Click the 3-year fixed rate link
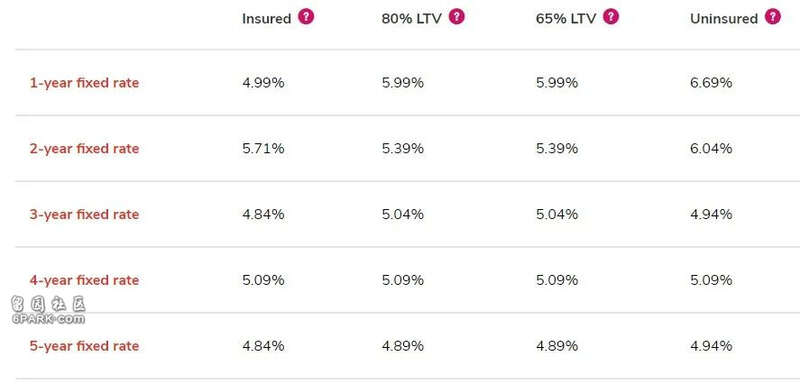Viewport: 800px width, 384px height. pyautogui.click(x=84, y=214)
